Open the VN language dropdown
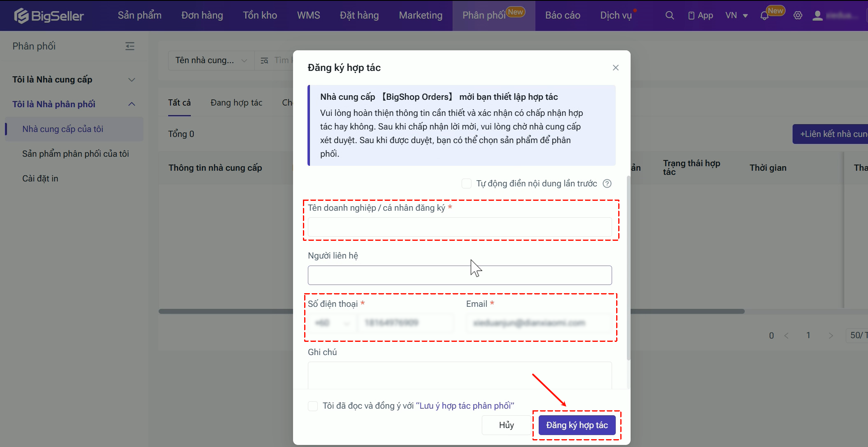868x447 pixels. (x=736, y=16)
